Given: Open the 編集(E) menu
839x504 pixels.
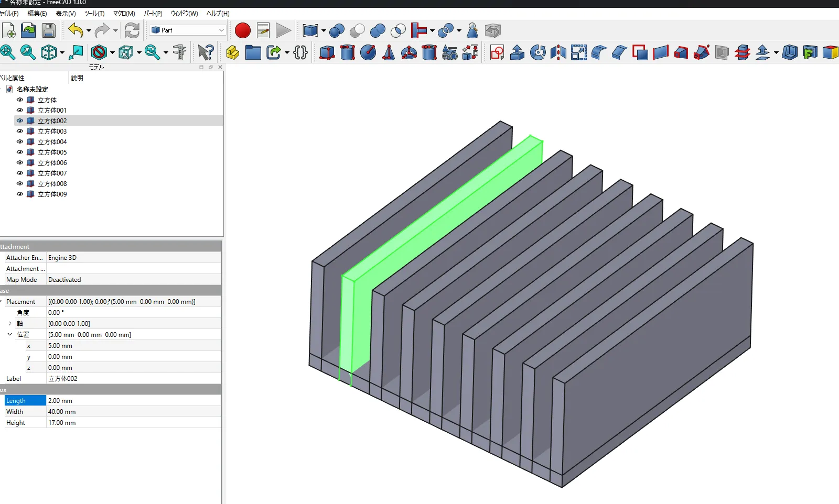Looking at the screenshot, I should click(x=37, y=14).
